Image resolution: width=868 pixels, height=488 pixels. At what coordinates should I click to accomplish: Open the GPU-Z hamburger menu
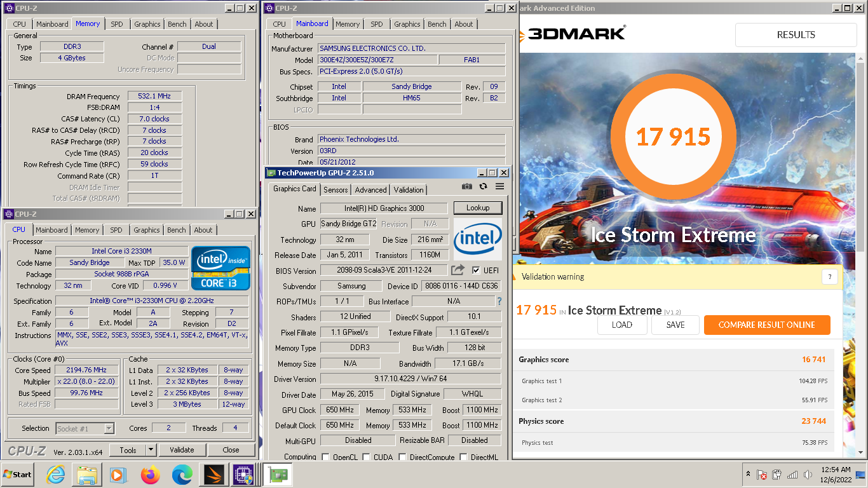coord(499,186)
